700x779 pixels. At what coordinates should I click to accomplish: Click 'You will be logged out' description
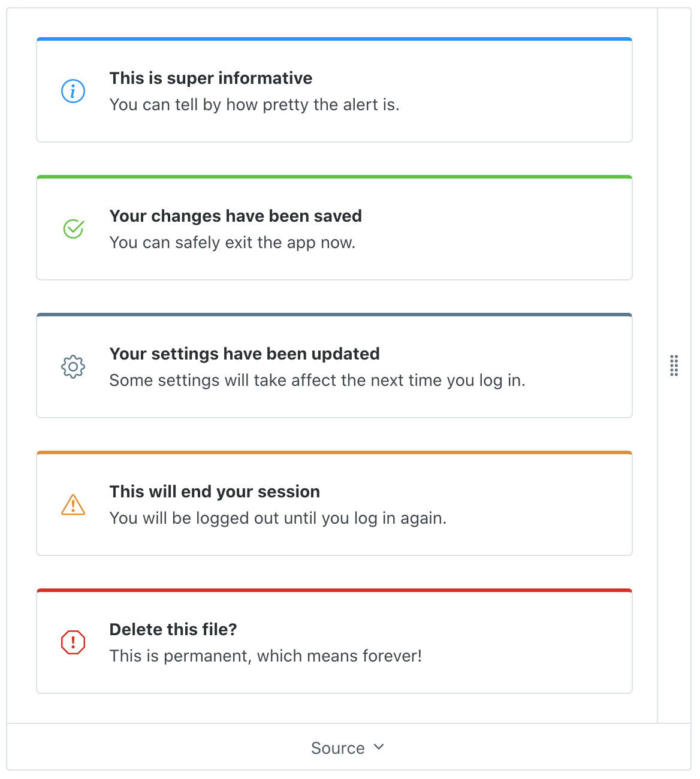pyautogui.click(x=278, y=518)
